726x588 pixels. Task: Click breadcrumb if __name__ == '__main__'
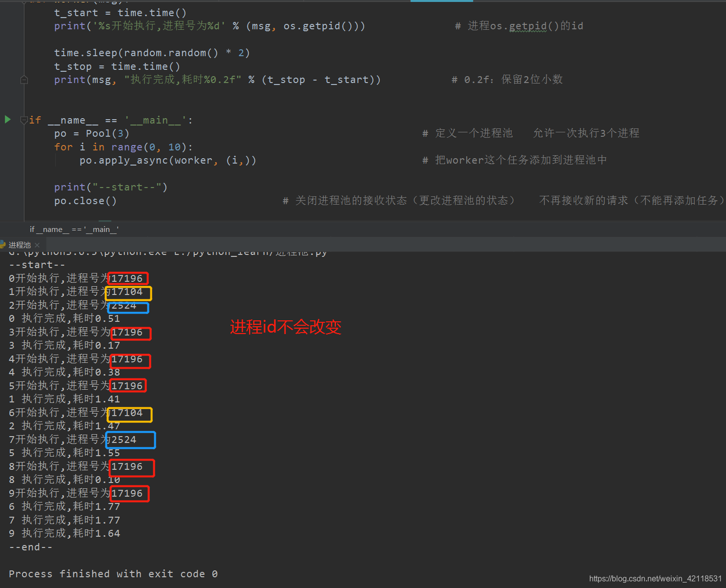point(74,229)
